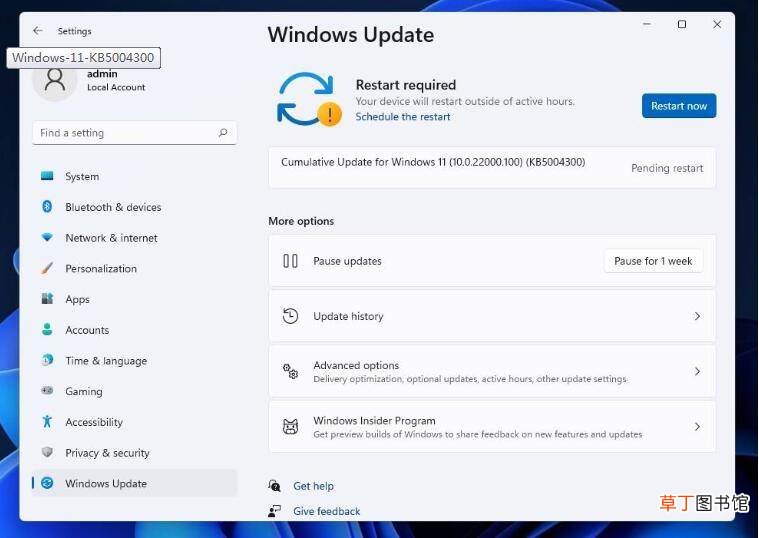Image resolution: width=759 pixels, height=538 pixels.
Task: Close the Settings window
Action: pyautogui.click(x=717, y=24)
